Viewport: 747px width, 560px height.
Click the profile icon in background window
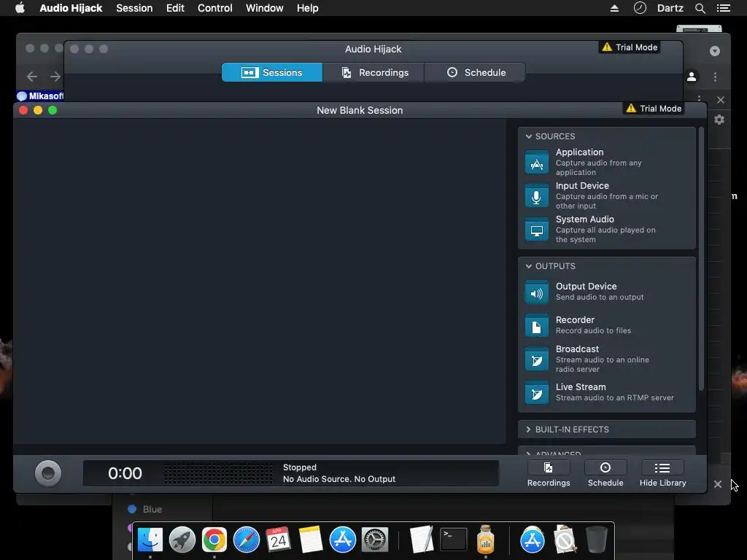[692, 77]
